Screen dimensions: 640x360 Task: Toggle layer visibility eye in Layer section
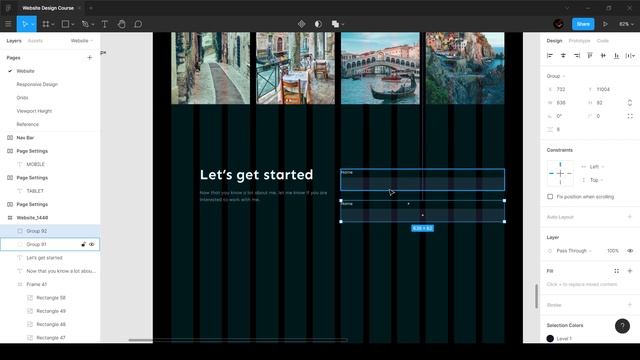[x=630, y=251]
